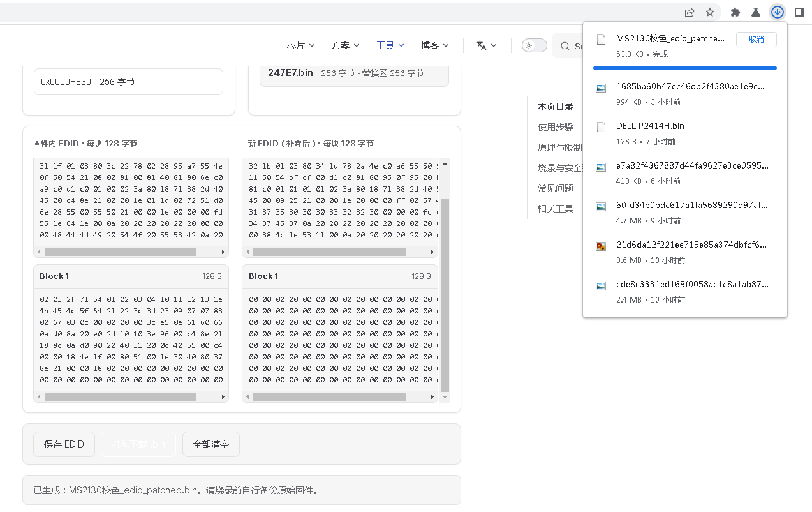Click the 0x0000F830 · 256 字节 field
The height and width of the screenshot is (512, 812).
pyautogui.click(x=128, y=82)
